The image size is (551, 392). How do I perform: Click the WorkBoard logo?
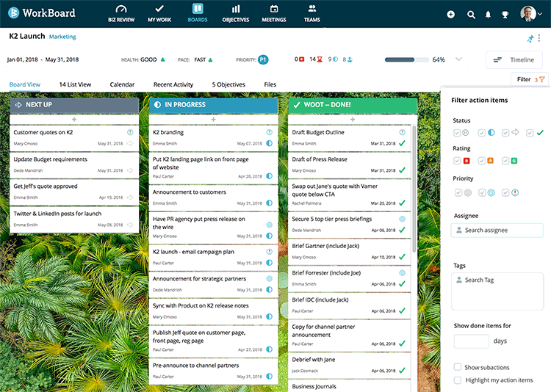[42, 13]
